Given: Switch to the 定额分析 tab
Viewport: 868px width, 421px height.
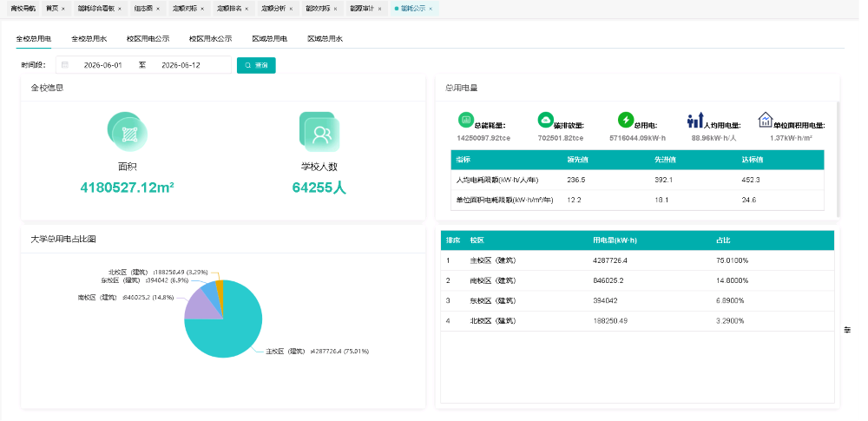Looking at the screenshot, I should (x=273, y=9).
